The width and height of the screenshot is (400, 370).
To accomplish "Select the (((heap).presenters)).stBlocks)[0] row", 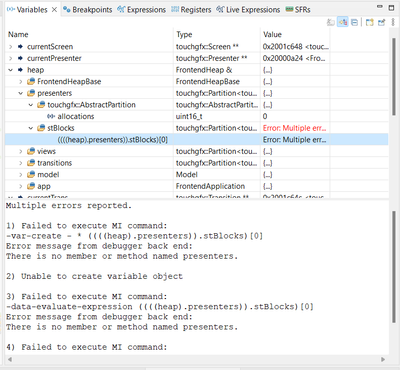I will pyautogui.click(x=197, y=140).
